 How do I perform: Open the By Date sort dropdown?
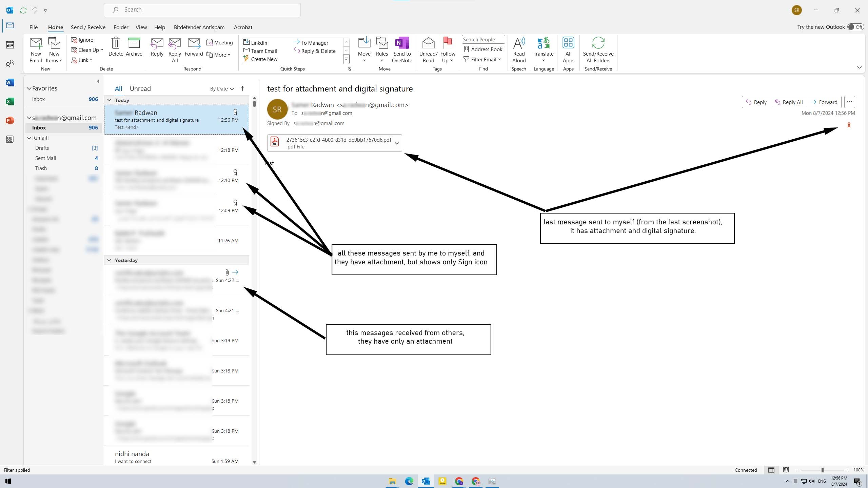click(222, 89)
